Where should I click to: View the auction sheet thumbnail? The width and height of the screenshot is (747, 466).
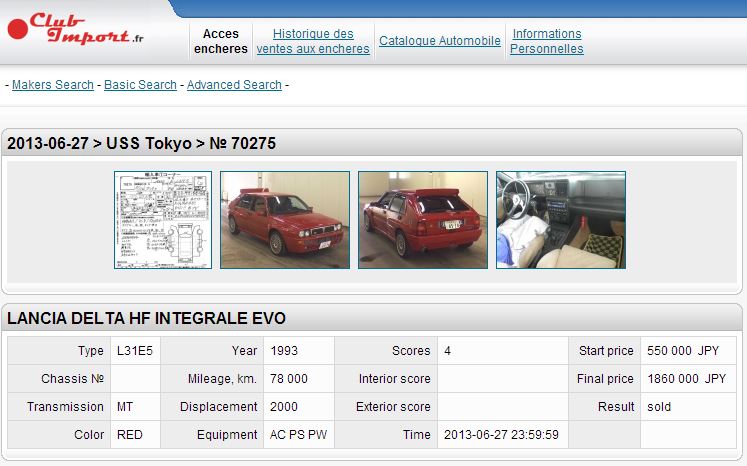(163, 220)
